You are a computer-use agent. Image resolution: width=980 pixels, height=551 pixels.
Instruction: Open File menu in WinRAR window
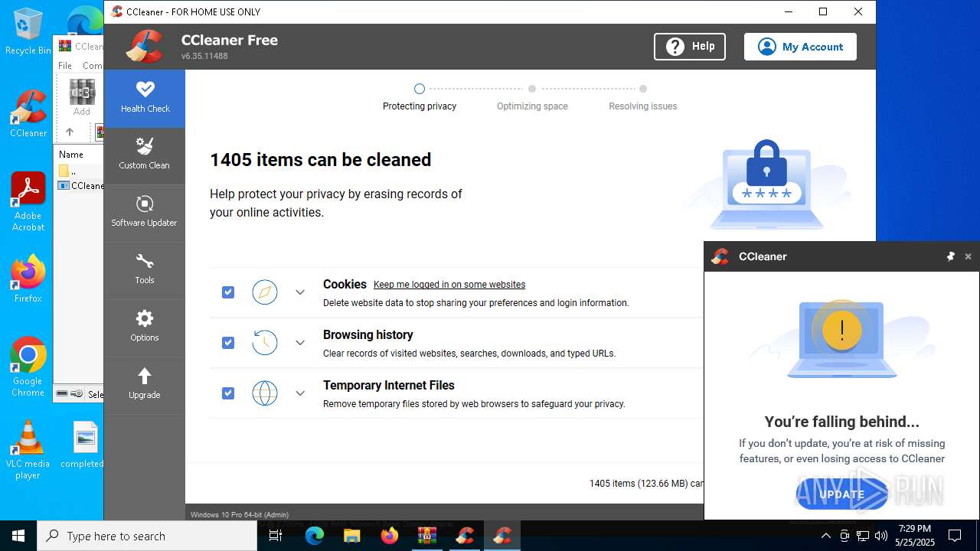(65, 66)
